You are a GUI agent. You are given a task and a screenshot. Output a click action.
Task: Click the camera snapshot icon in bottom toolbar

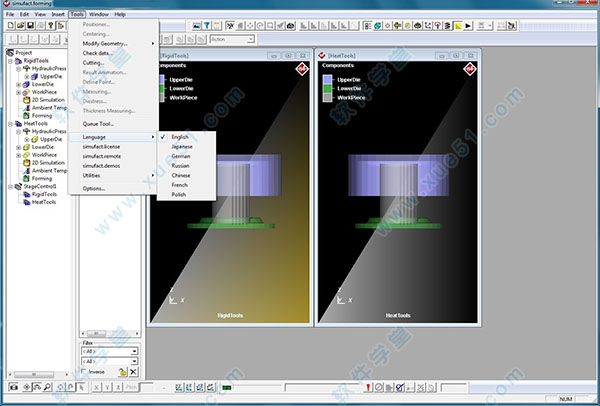[14, 386]
